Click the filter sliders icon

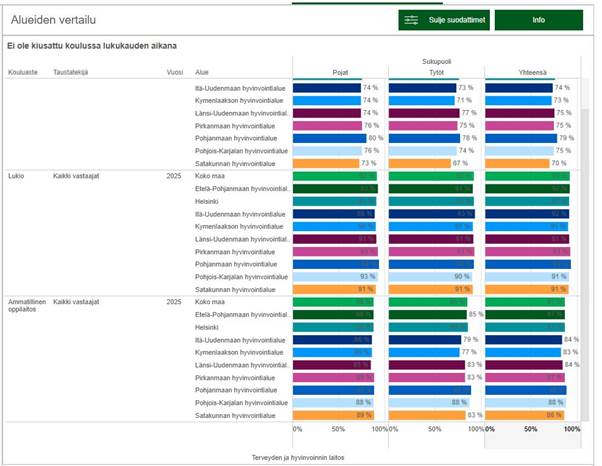tap(411, 20)
